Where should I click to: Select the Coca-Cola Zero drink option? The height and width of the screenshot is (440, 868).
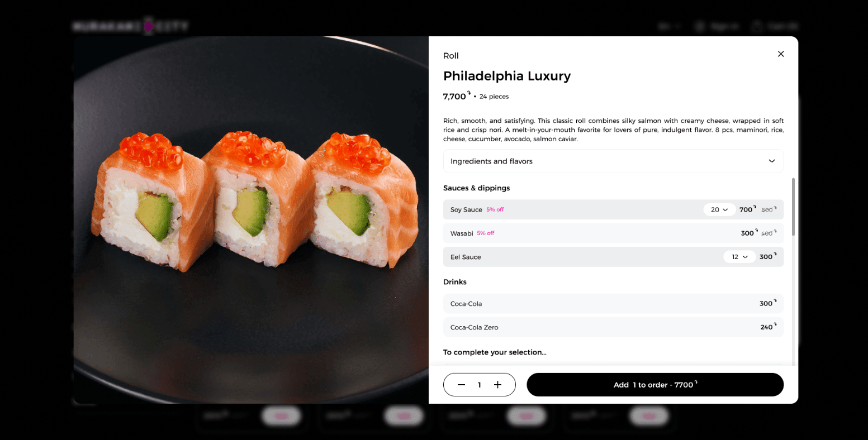pyautogui.click(x=613, y=327)
